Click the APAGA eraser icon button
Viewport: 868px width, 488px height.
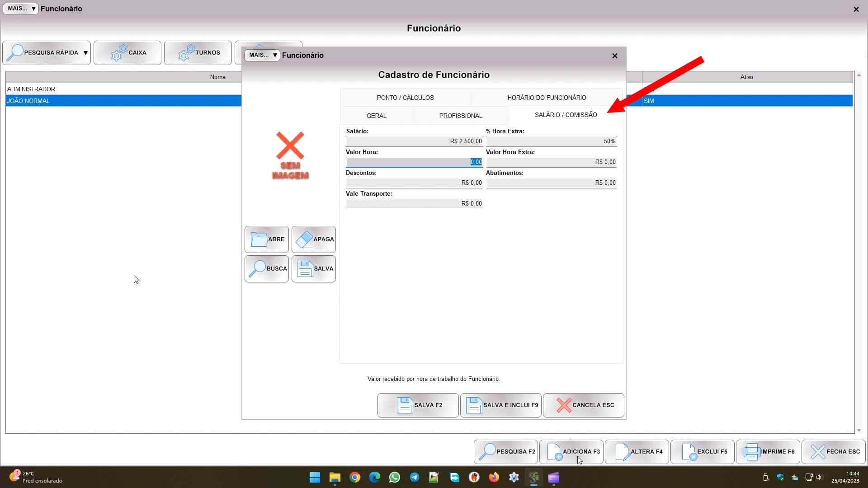314,239
